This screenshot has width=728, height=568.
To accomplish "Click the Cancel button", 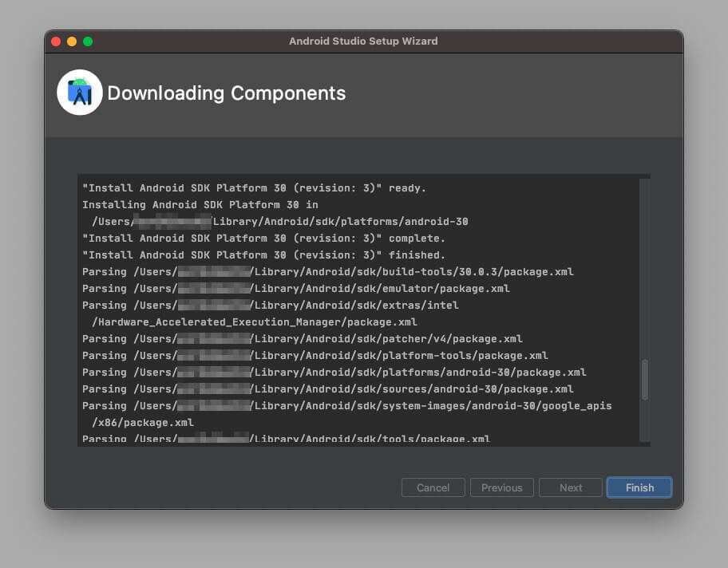I will 433,487.
